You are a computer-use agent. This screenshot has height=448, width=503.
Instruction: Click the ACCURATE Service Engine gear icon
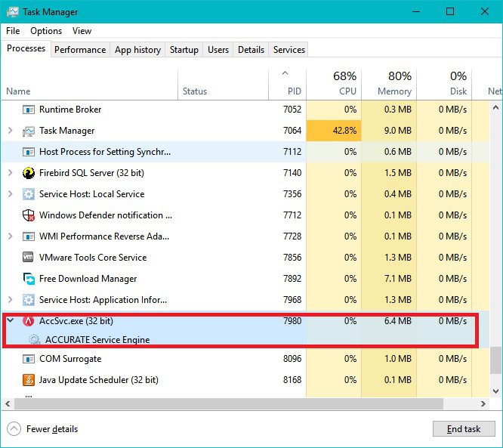coord(34,339)
